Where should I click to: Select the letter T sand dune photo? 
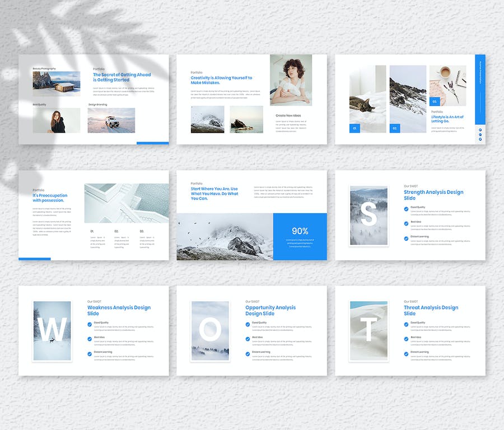click(368, 330)
